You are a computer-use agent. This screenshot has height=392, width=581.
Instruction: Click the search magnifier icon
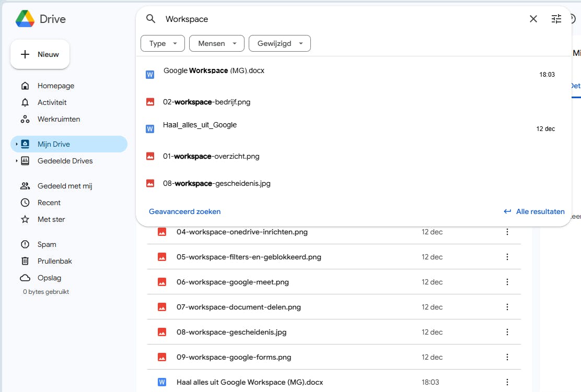[x=151, y=19]
